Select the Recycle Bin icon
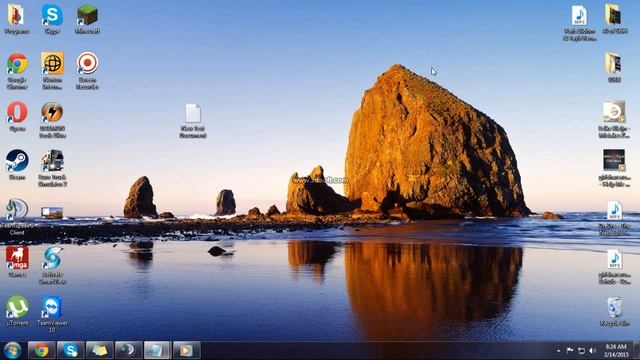This screenshot has height=360, width=640. pyautogui.click(x=614, y=311)
